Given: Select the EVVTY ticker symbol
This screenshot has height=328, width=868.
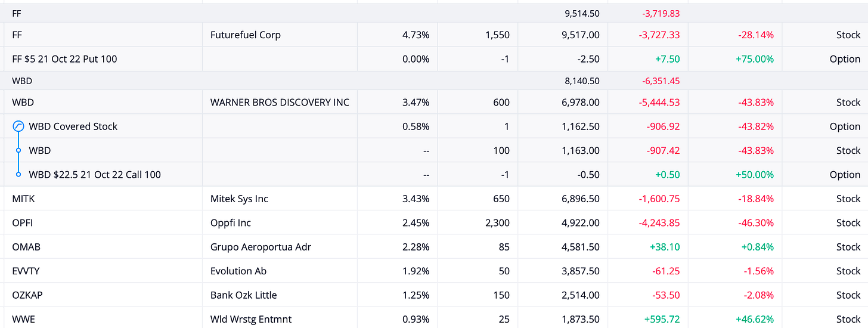Looking at the screenshot, I should tap(26, 271).
